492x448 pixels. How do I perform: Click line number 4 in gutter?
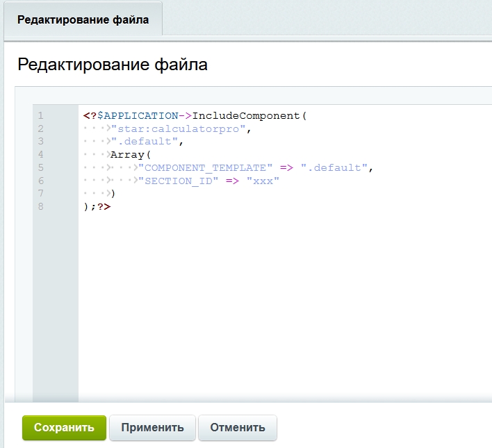(x=41, y=154)
